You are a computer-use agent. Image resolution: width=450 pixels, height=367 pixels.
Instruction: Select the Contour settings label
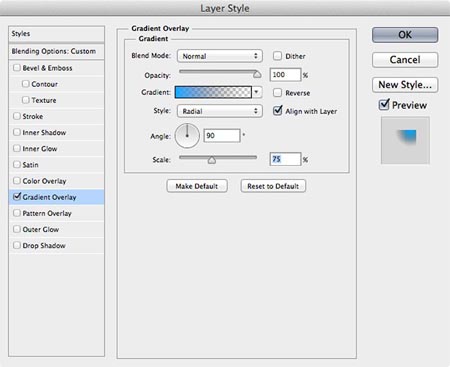(45, 84)
